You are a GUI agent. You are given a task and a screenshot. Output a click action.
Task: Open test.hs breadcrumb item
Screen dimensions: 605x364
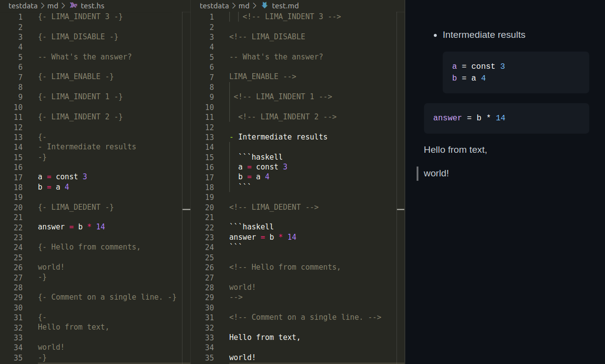point(93,5)
